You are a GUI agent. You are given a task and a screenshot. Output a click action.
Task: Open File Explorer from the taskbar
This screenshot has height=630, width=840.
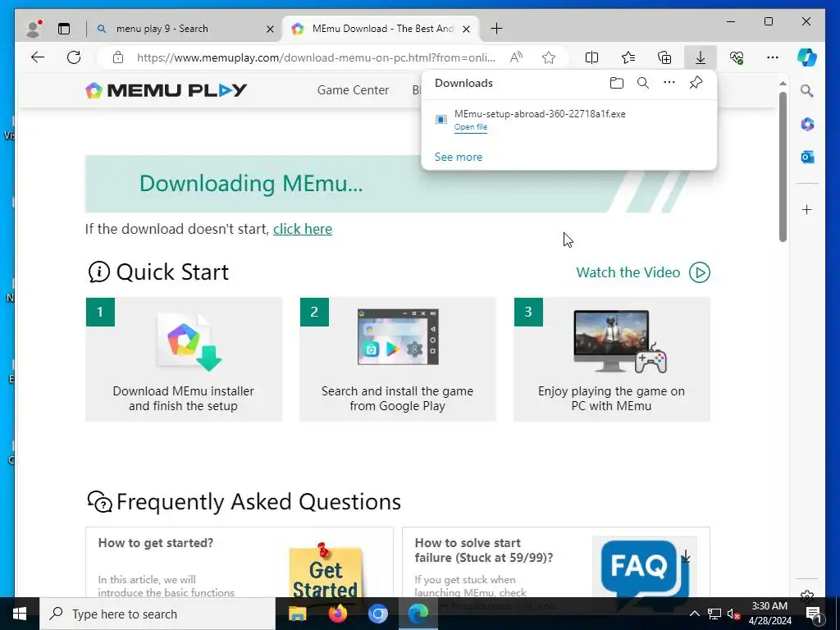pyautogui.click(x=297, y=614)
